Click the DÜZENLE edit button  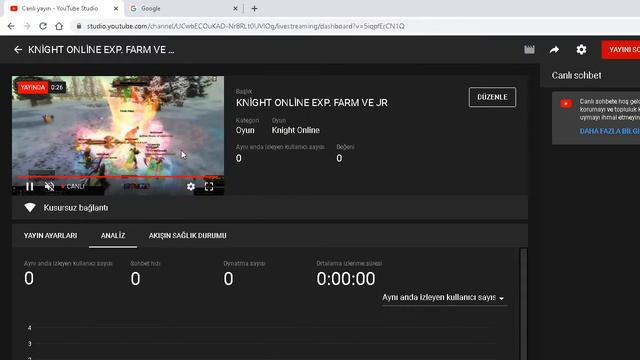tap(492, 97)
